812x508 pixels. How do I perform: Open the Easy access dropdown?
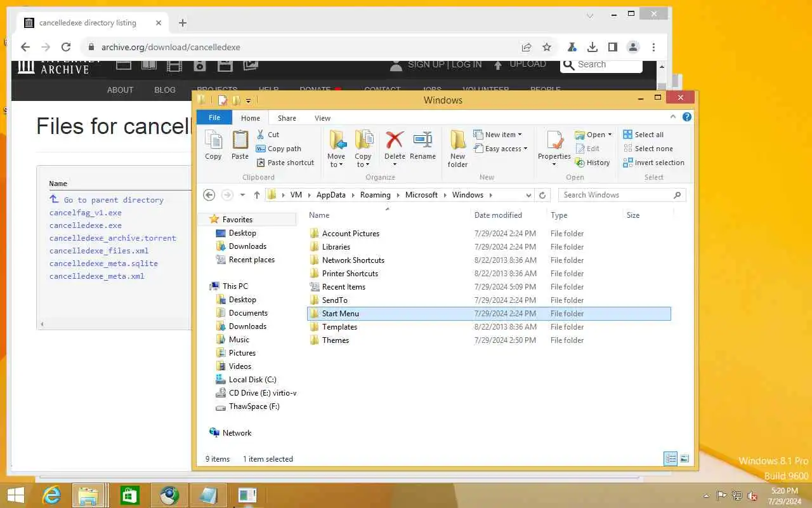[501, 149]
